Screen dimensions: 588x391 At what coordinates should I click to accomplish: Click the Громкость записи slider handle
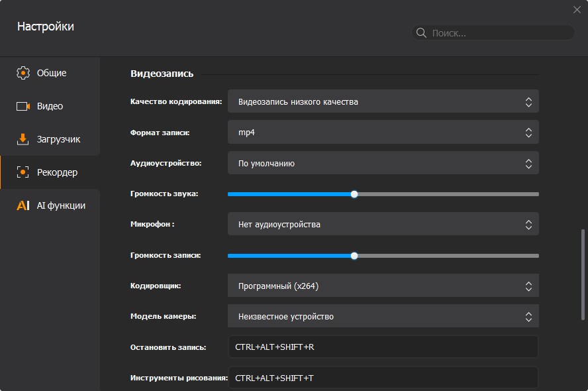pos(354,255)
